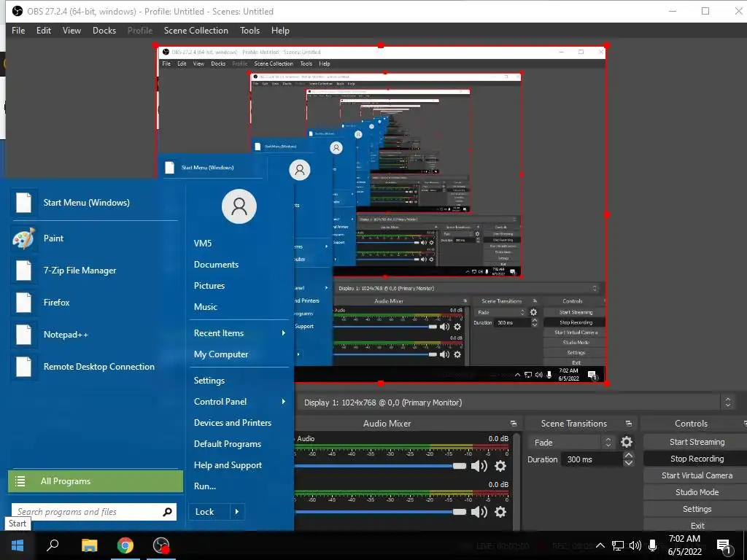Open the Edit menu in OBS
Viewport: 747px width, 560px height.
(43, 31)
